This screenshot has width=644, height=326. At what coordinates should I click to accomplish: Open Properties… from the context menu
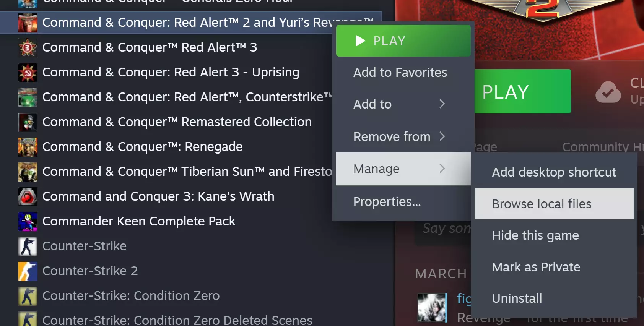(403, 202)
